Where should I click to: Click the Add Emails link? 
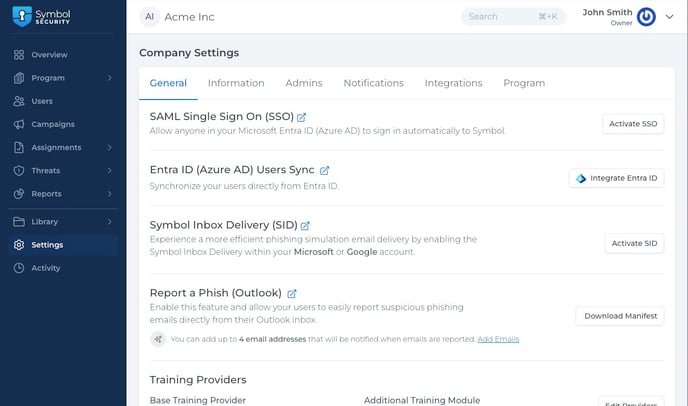click(498, 339)
